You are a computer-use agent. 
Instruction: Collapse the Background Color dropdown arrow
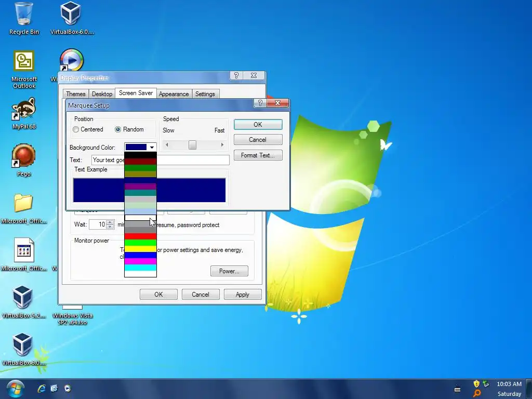152,147
